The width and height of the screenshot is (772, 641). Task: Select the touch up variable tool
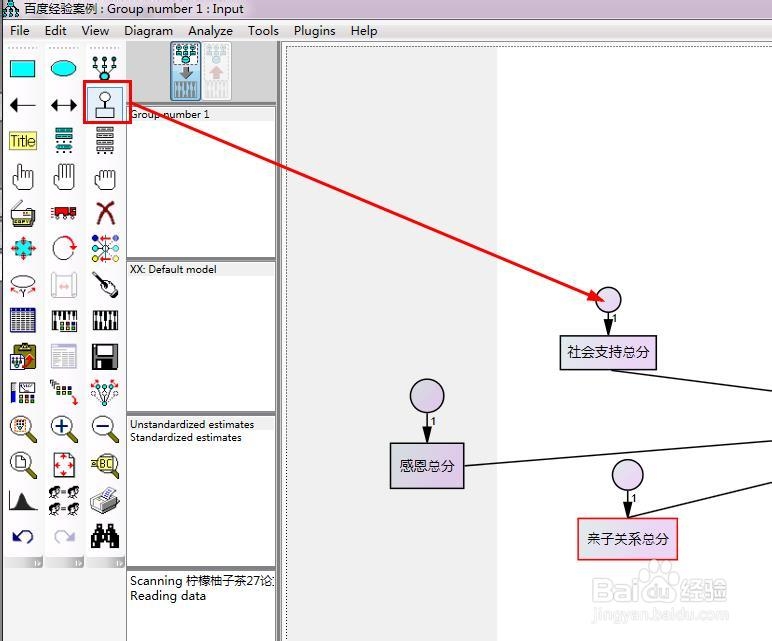point(105,285)
